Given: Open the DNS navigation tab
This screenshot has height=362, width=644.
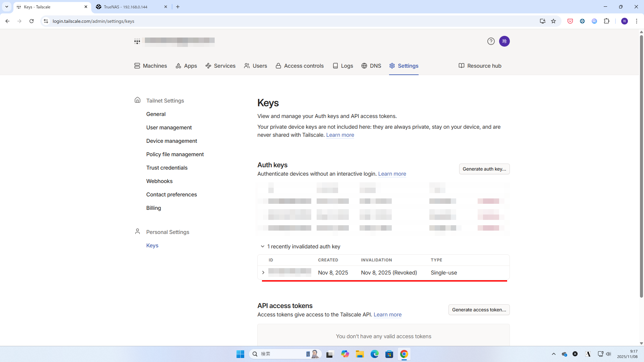Looking at the screenshot, I should pos(371,66).
